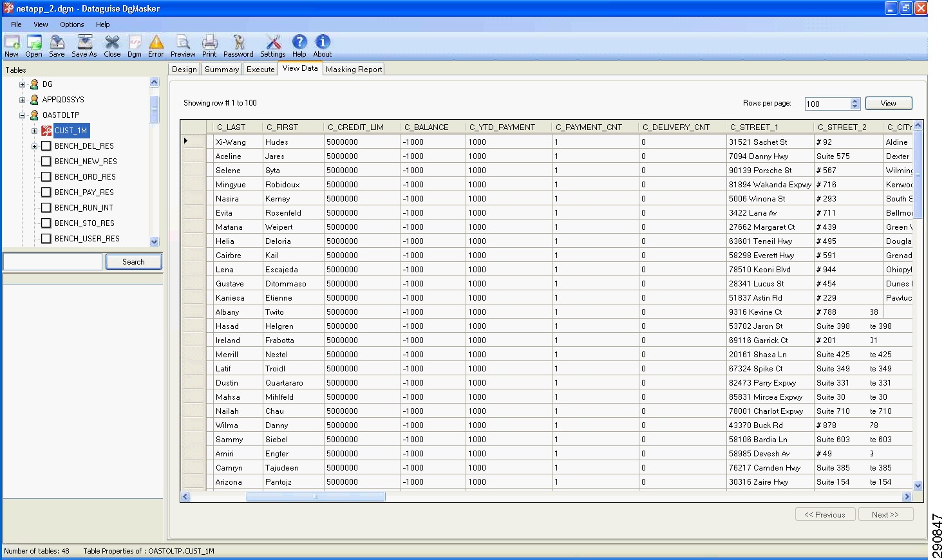Expand the BENCH_DEL_RES table node

point(34,146)
